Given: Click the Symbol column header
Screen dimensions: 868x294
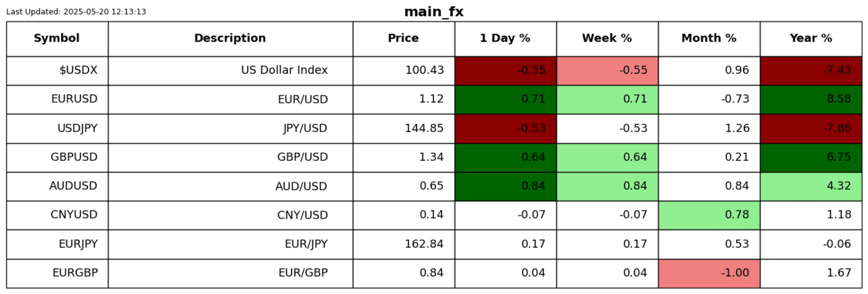Looking at the screenshot, I should coord(56,38).
